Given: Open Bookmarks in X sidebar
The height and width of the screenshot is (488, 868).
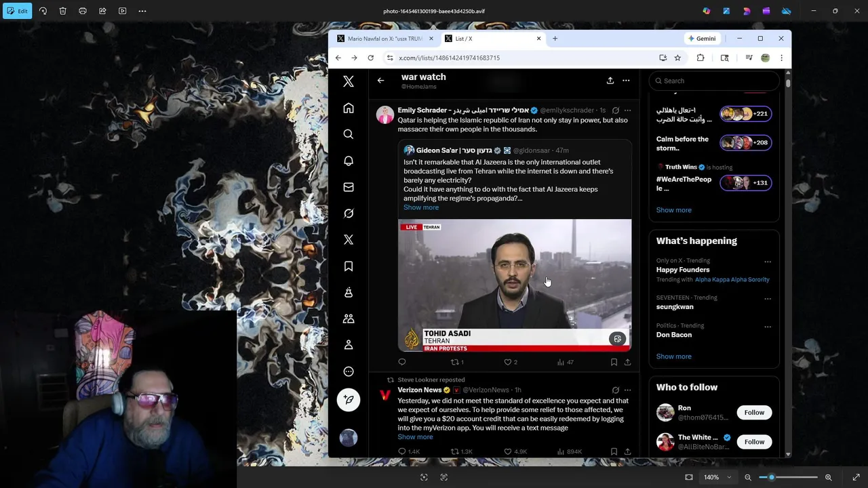Looking at the screenshot, I should click(349, 266).
